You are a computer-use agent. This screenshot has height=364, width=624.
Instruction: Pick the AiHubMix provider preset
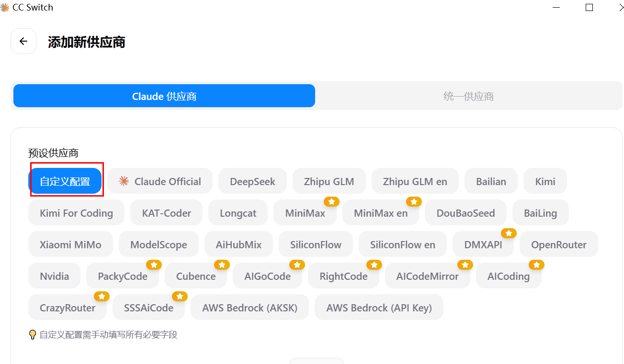pyautogui.click(x=238, y=244)
